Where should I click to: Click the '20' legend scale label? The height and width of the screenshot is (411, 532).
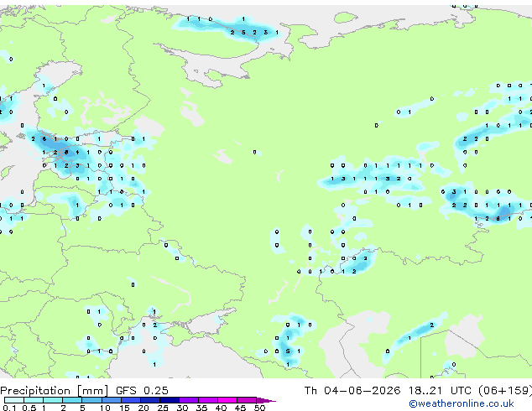tap(143, 408)
